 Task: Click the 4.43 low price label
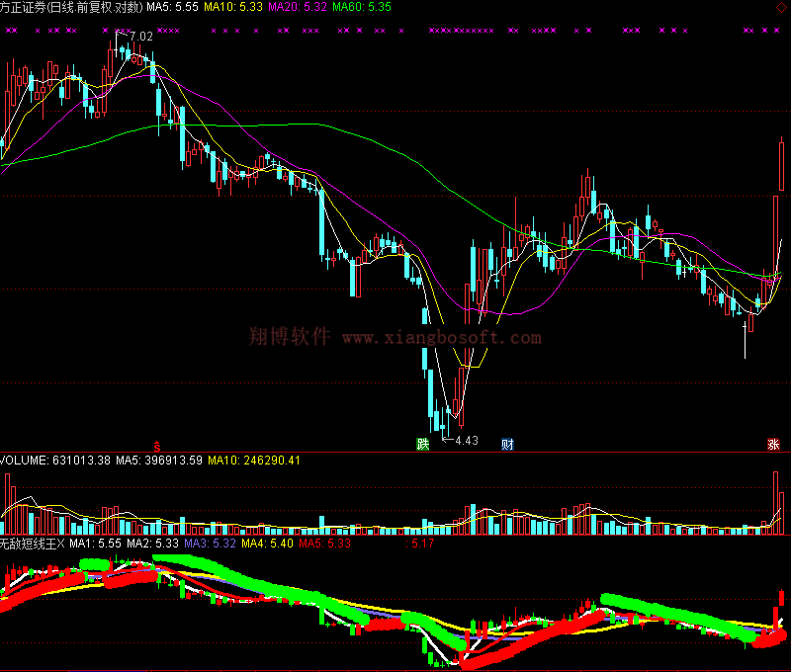[x=467, y=441]
